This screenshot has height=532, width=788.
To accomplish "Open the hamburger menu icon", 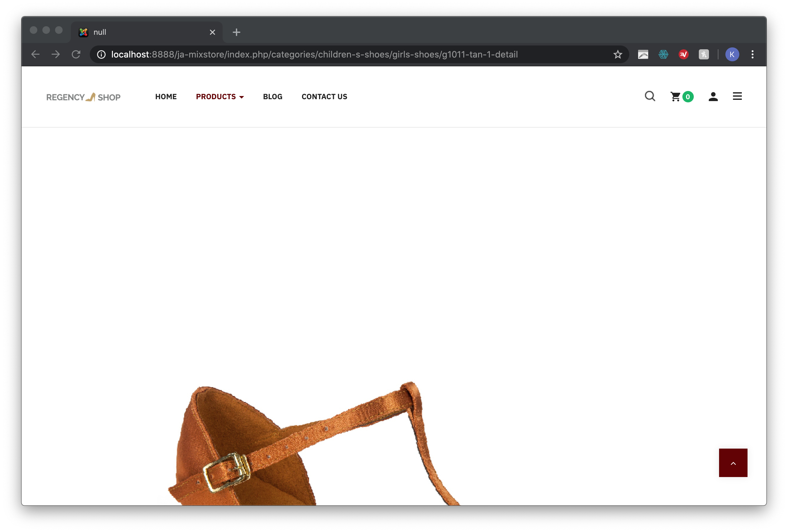I will tap(737, 96).
